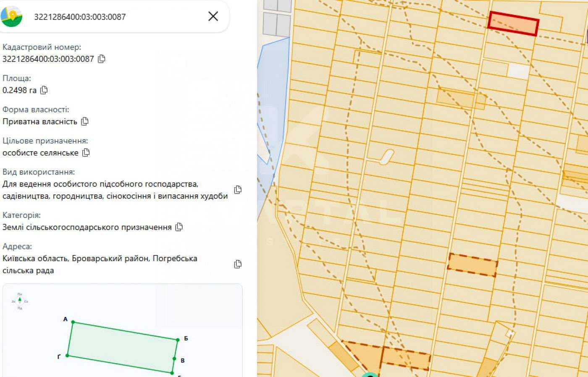The width and height of the screenshot is (588, 377).
Task: Click the 'Вид використання:' label
Action: (x=39, y=172)
